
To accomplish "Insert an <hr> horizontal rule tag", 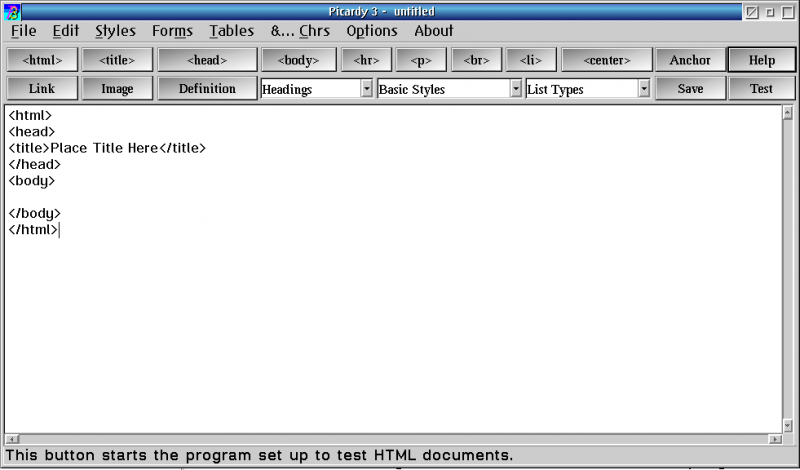I will click(x=366, y=60).
